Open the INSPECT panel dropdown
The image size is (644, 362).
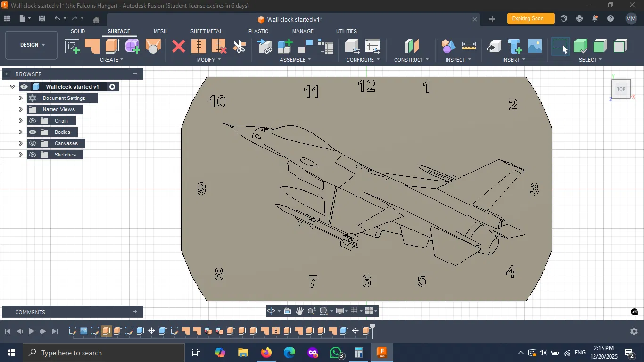coord(459,60)
